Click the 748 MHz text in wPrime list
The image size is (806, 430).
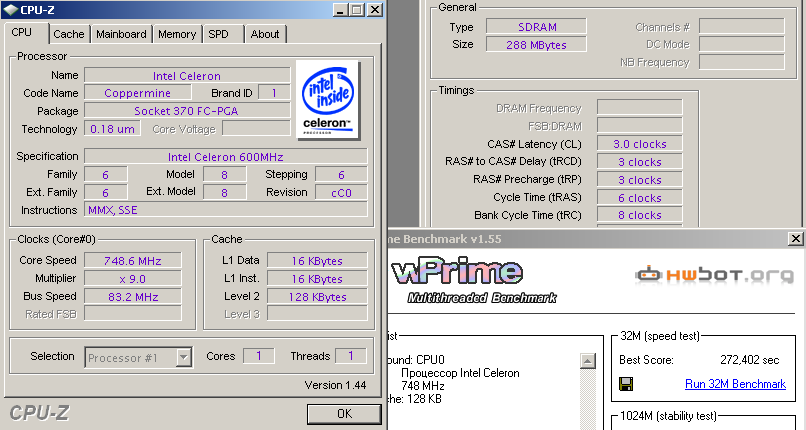tap(423, 385)
